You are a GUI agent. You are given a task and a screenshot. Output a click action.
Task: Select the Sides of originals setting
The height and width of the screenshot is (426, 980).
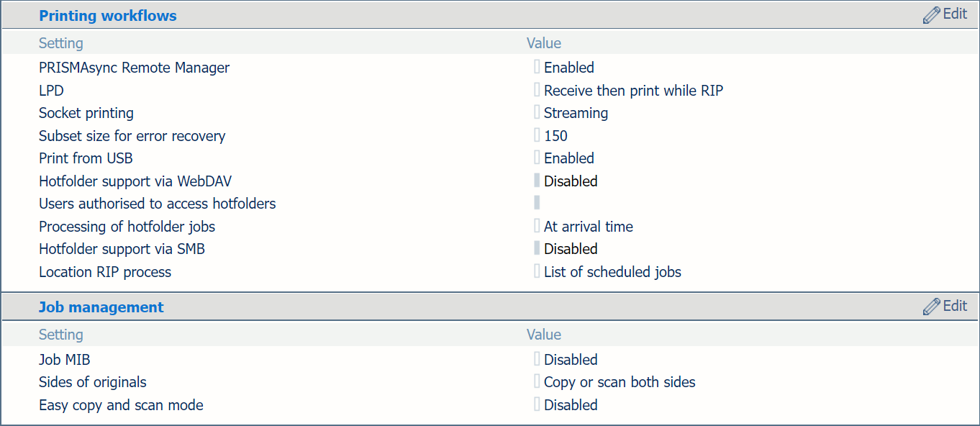93,382
